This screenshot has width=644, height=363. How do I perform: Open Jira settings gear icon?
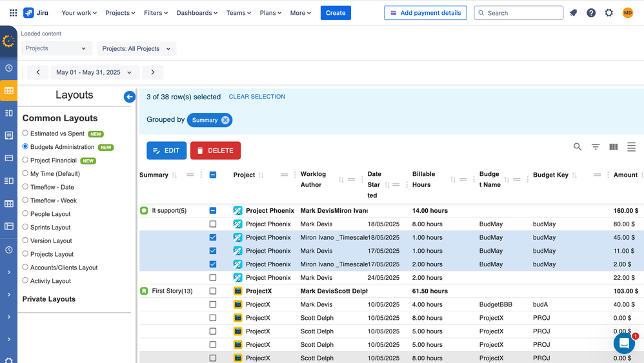click(609, 13)
